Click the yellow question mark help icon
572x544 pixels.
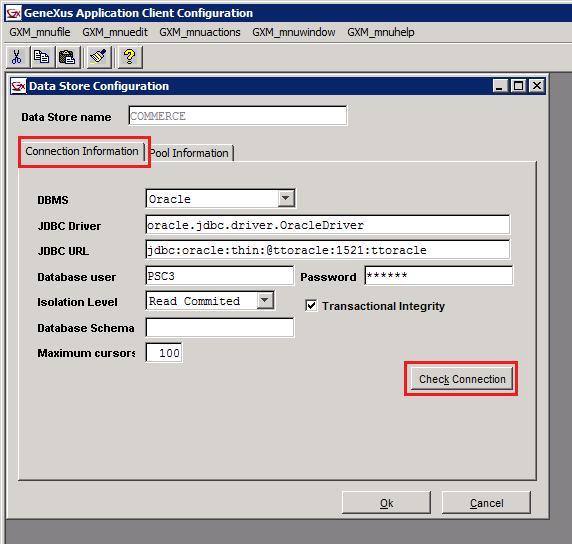coord(130,57)
